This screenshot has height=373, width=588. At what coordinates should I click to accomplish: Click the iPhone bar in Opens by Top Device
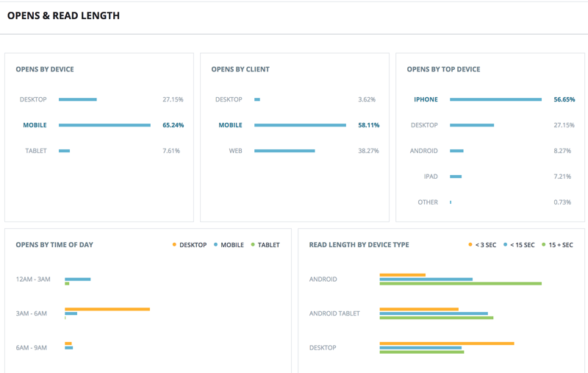(495, 99)
